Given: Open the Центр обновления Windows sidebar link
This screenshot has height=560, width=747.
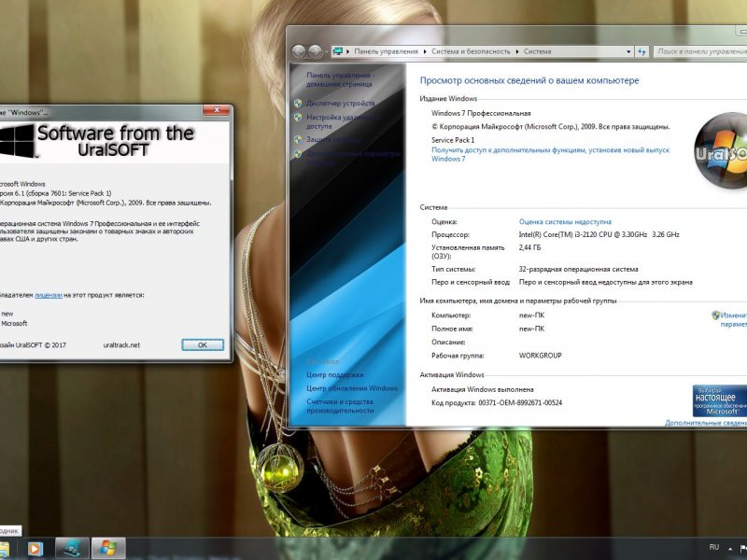Looking at the screenshot, I should point(352,388).
